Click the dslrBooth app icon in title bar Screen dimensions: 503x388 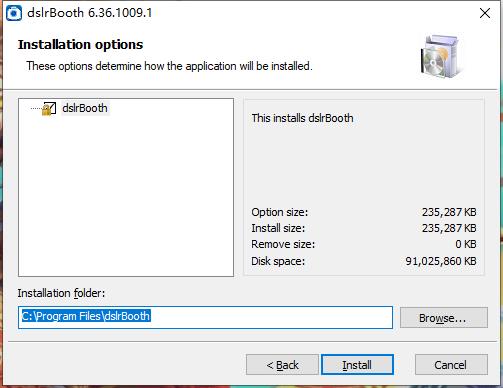tap(14, 13)
